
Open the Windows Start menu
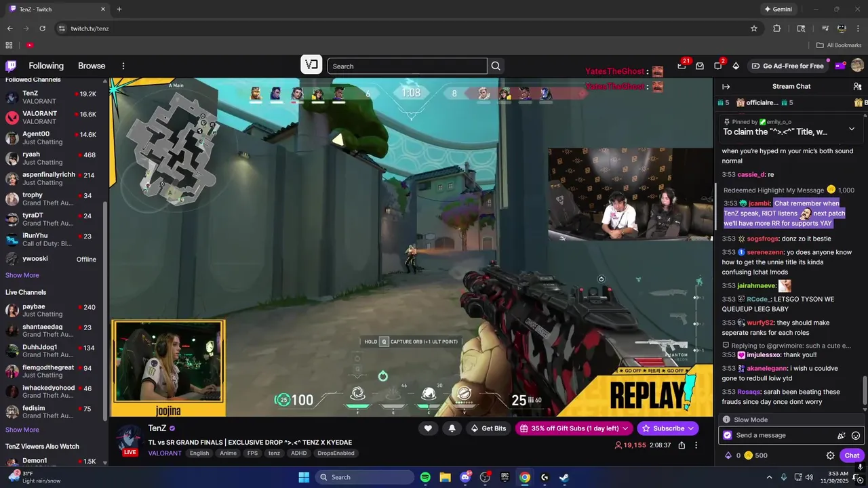pyautogui.click(x=304, y=477)
